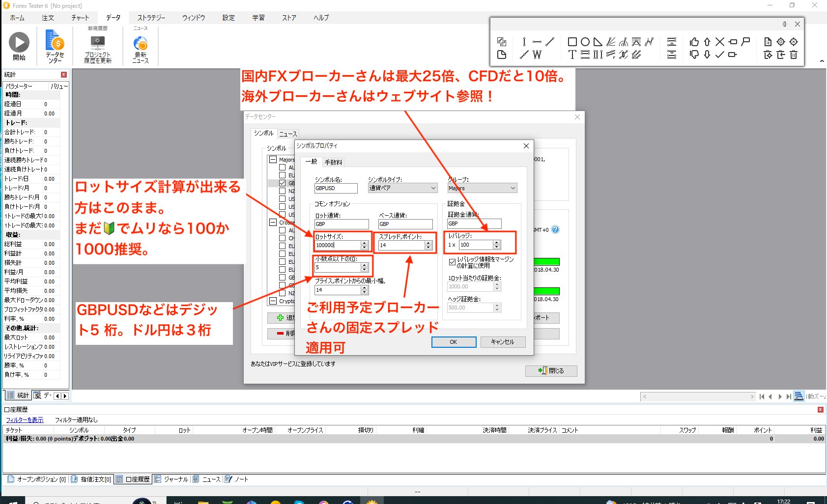Select the Text label tool
The height and width of the screenshot is (504, 827).
pos(572,55)
